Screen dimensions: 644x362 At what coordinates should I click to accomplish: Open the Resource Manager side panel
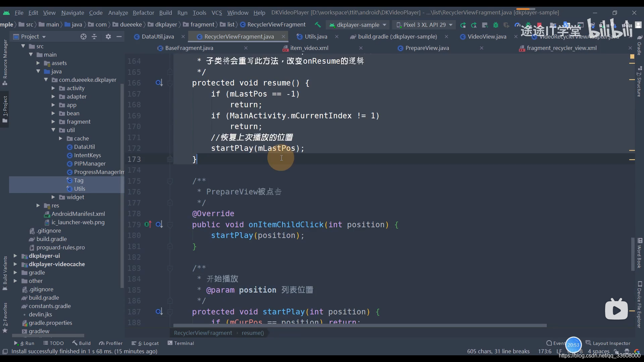tap(5, 62)
